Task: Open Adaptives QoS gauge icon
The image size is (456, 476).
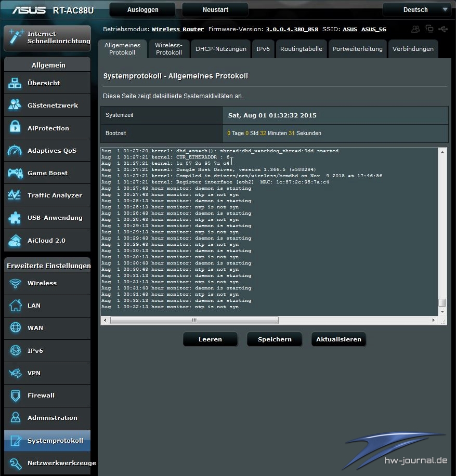Action: click(15, 150)
